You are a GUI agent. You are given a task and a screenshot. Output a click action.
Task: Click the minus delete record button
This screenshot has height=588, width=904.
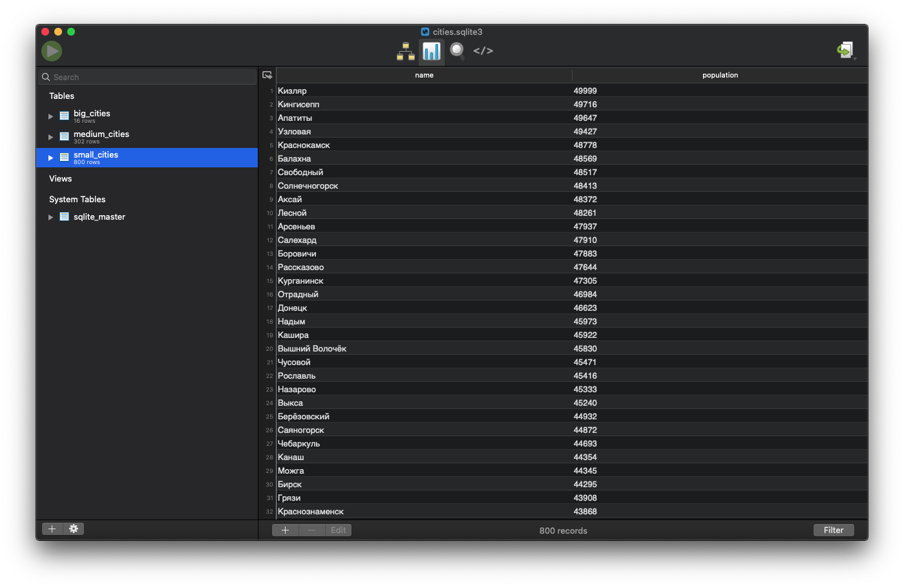coord(311,530)
